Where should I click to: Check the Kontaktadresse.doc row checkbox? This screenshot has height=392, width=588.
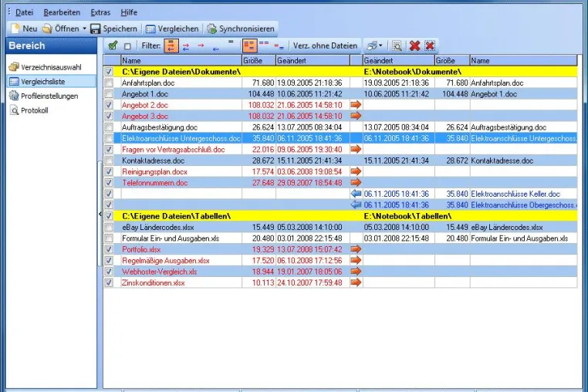[x=109, y=161]
